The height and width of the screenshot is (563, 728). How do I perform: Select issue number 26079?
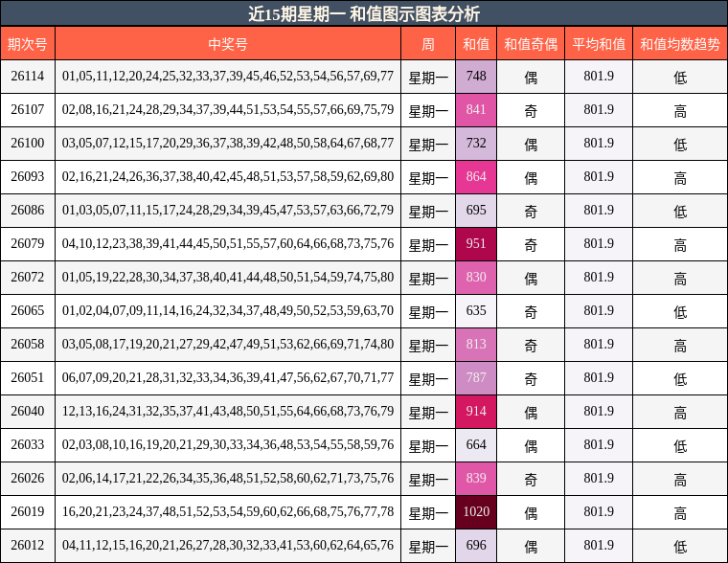pyautogui.click(x=28, y=243)
